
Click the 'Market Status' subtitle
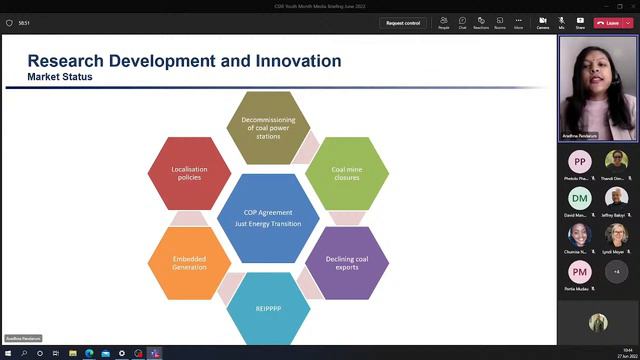[60, 77]
